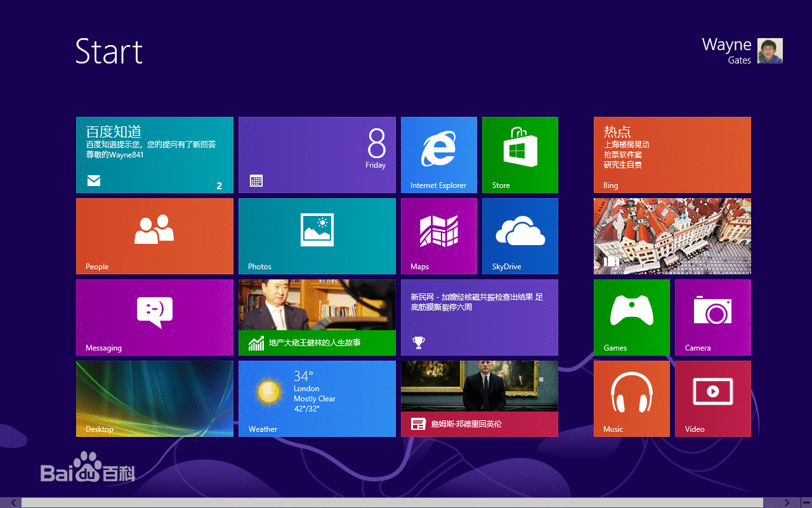Viewport: 812px width, 508px height.
Task: Click 研究生自费 headline in Bing tile
Action: (x=623, y=165)
